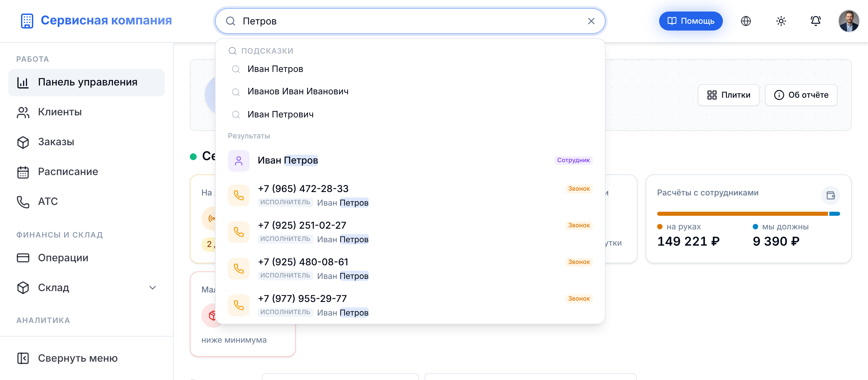868x380 pixels.
Task: Click phone icon for +7 (925) 480-08-61
Action: (239, 269)
